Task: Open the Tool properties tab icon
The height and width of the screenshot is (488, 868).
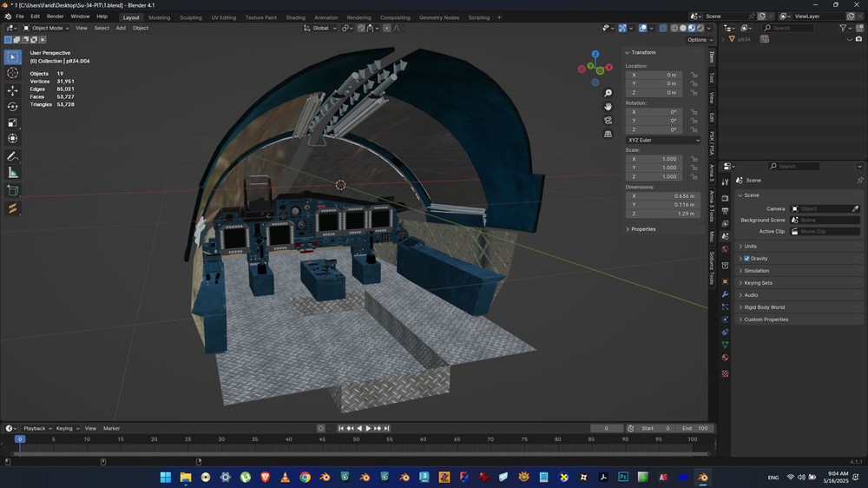Action: 725,182
